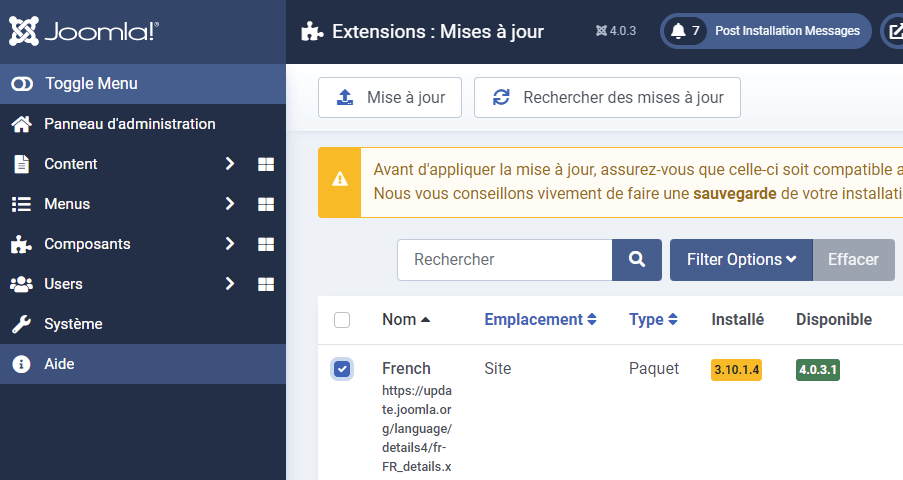Click the Extensions : Mises à jour title
The image size is (903, 480).
coord(438,32)
